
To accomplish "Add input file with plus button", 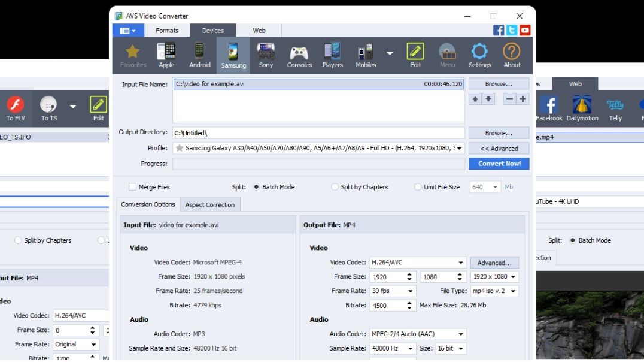I will (x=523, y=99).
